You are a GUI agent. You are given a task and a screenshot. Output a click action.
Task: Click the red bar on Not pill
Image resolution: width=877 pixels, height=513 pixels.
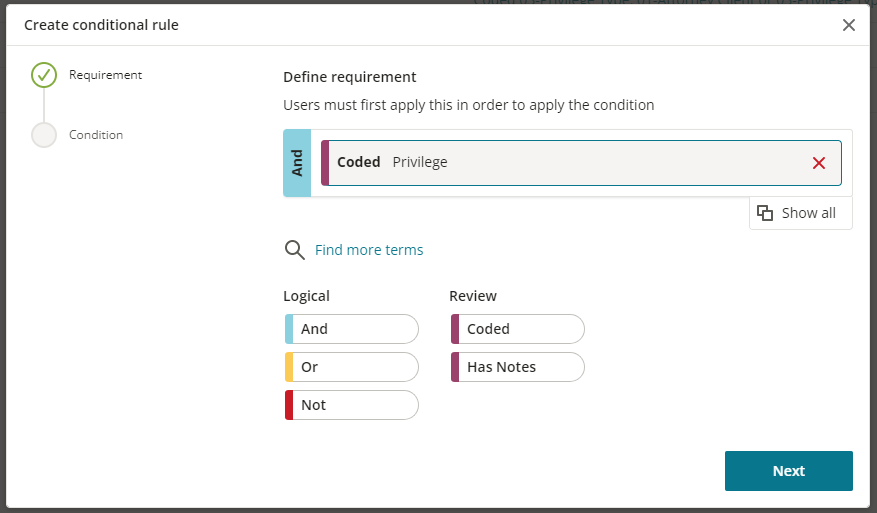(x=289, y=405)
